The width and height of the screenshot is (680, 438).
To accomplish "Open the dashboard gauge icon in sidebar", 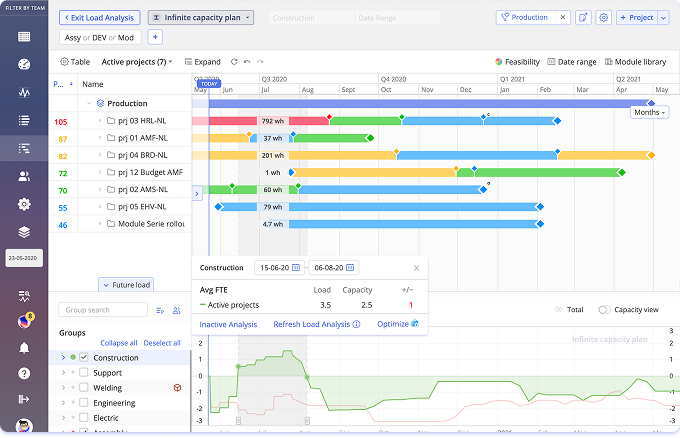I will click(24, 64).
